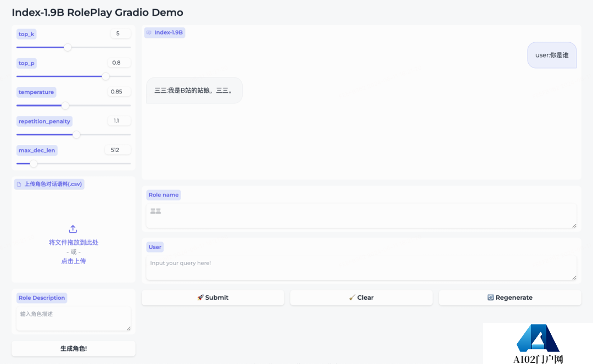Screen dimensions: 593x364
Task: Click the top_p label
Action: [26, 63]
